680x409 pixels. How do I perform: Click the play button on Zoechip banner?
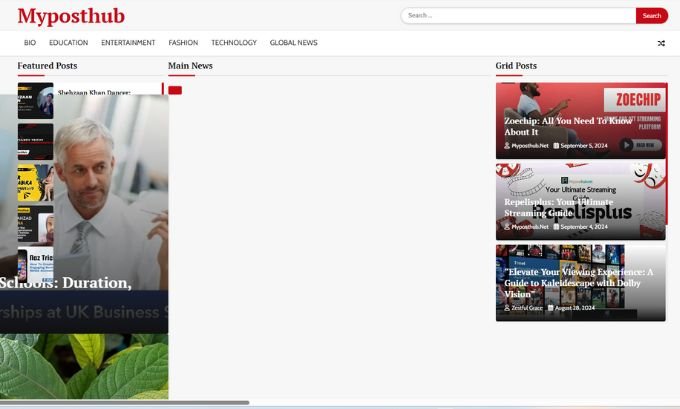(x=626, y=145)
